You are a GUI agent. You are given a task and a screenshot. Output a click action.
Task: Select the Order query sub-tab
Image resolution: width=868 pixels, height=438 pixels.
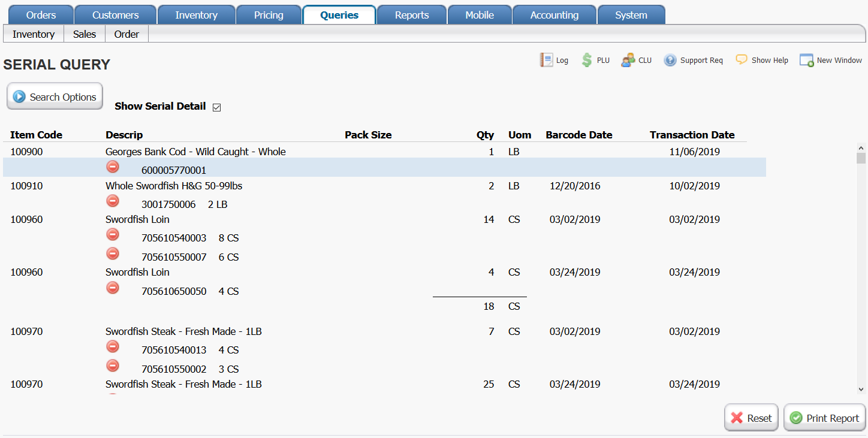[126, 34]
